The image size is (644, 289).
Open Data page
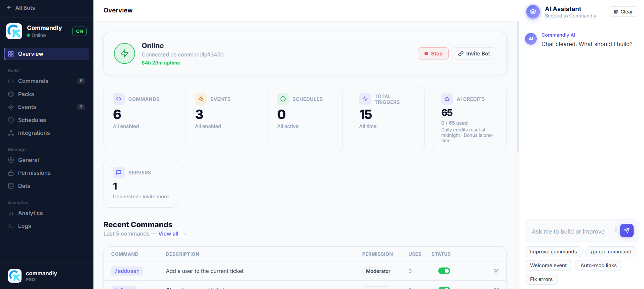tap(47, 186)
